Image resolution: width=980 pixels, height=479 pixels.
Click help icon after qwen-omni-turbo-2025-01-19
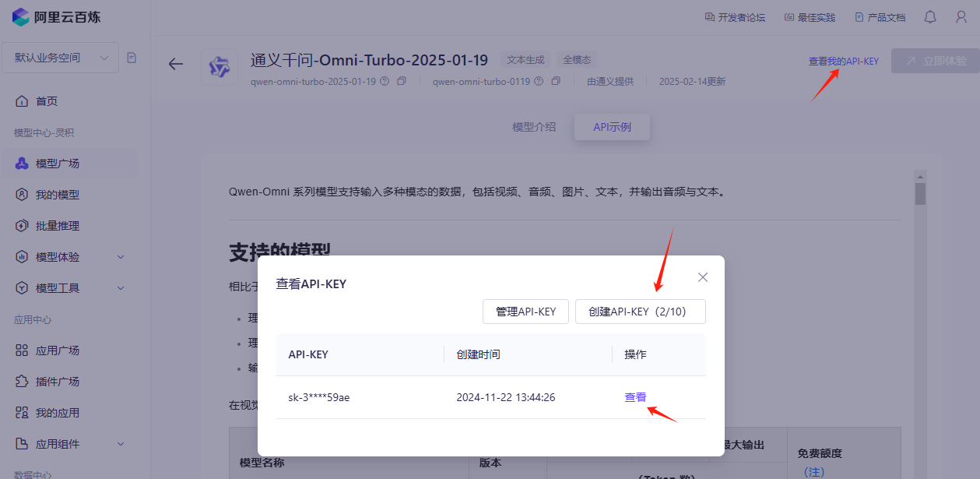(385, 81)
